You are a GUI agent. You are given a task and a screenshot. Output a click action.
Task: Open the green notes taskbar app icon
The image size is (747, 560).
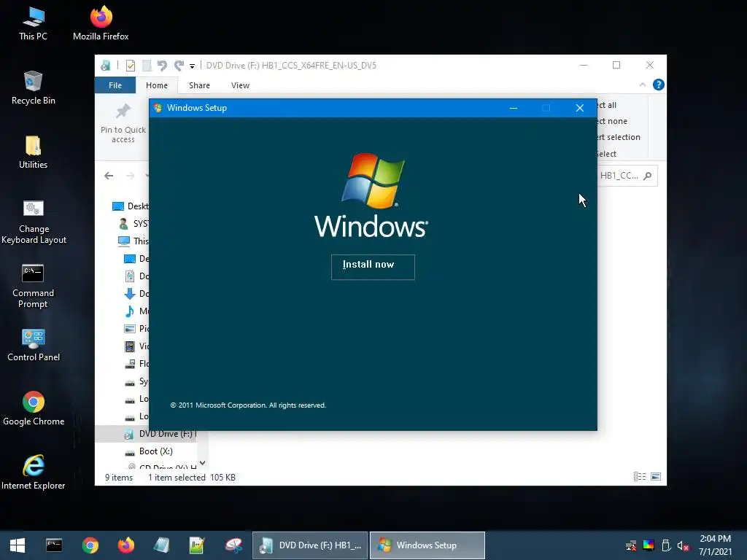tap(197, 545)
